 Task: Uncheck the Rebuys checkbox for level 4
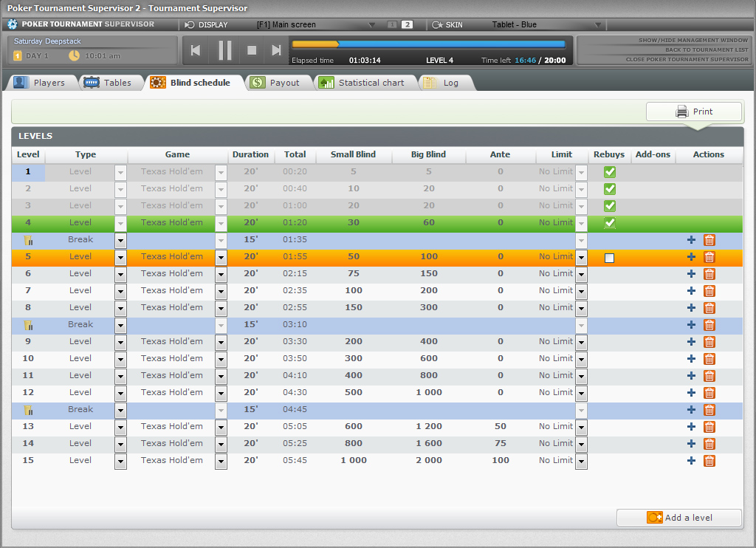pos(610,223)
